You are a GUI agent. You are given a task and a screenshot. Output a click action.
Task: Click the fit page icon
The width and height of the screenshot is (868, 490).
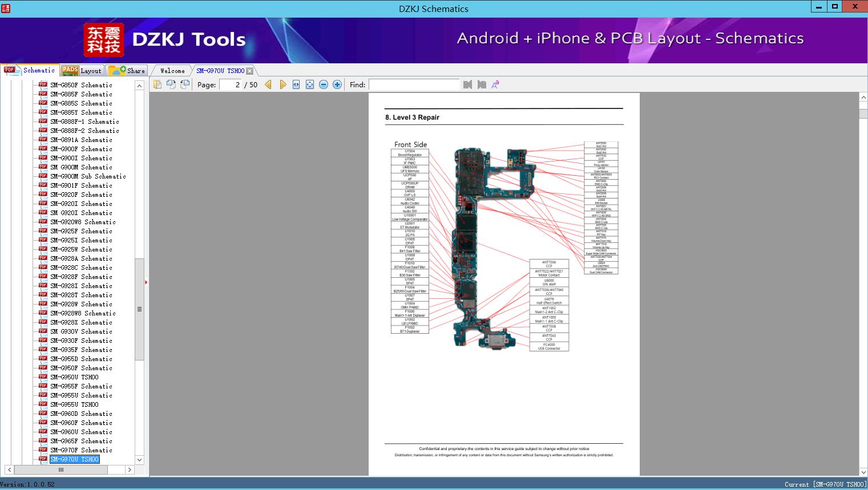(x=310, y=84)
